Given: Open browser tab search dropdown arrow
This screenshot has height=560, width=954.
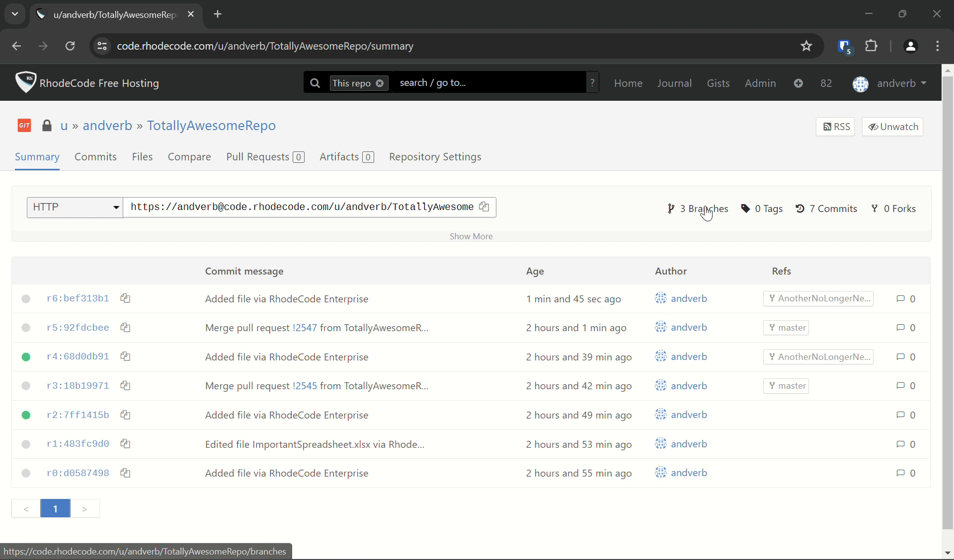Looking at the screenshot, I should point(15,14).
